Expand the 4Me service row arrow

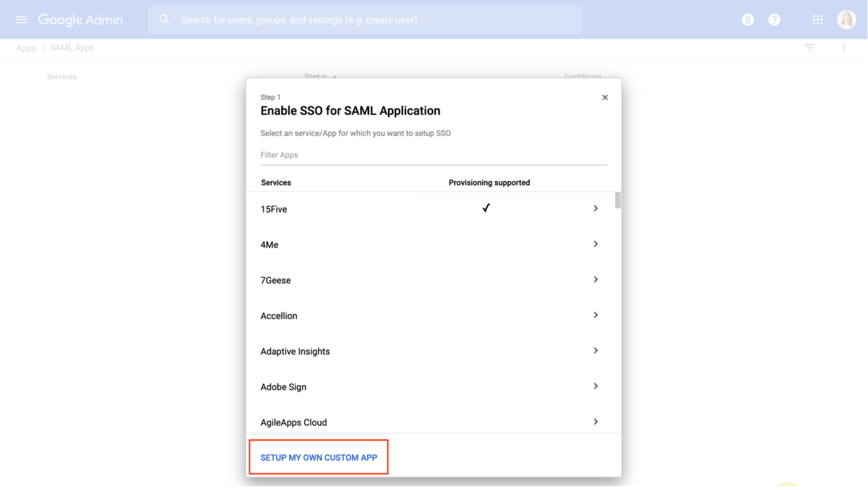click(596, 244)
